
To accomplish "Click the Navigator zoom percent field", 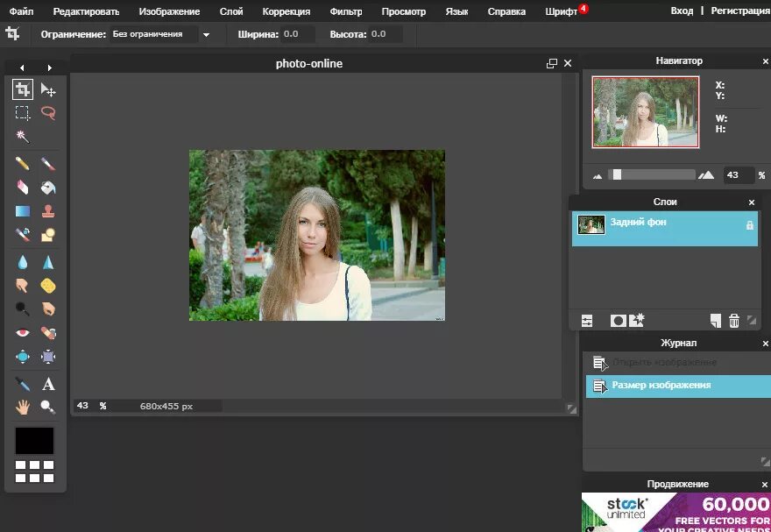I will pyautogui.click(x=739, y=175).
